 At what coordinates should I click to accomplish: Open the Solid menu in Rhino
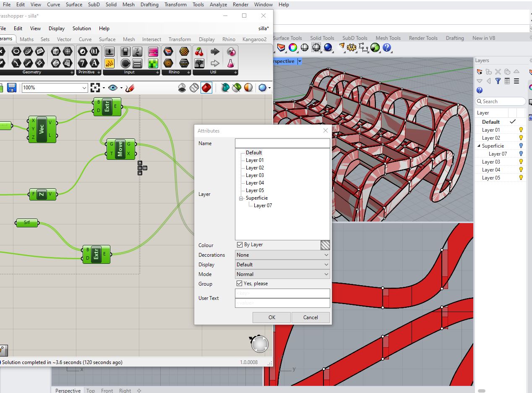111,5
